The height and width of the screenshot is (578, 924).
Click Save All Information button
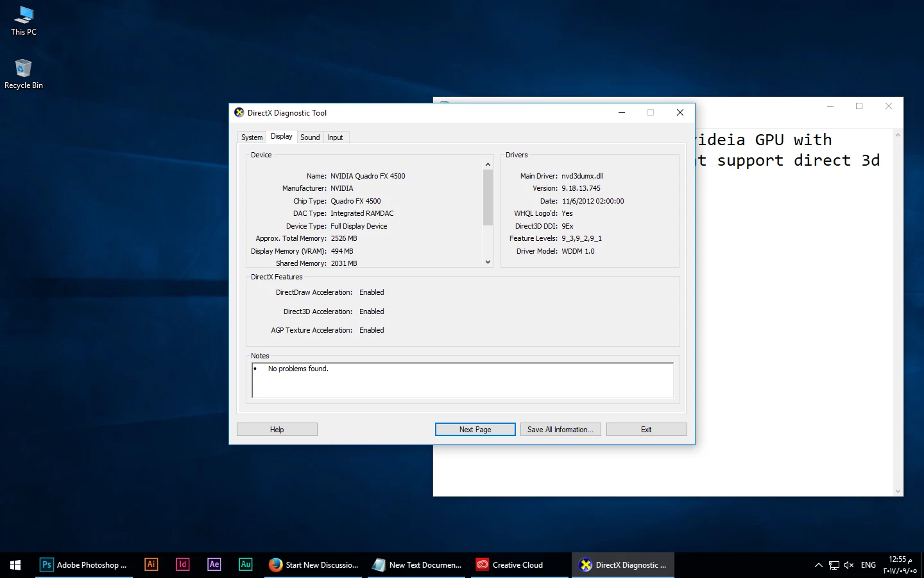(561, 430)
